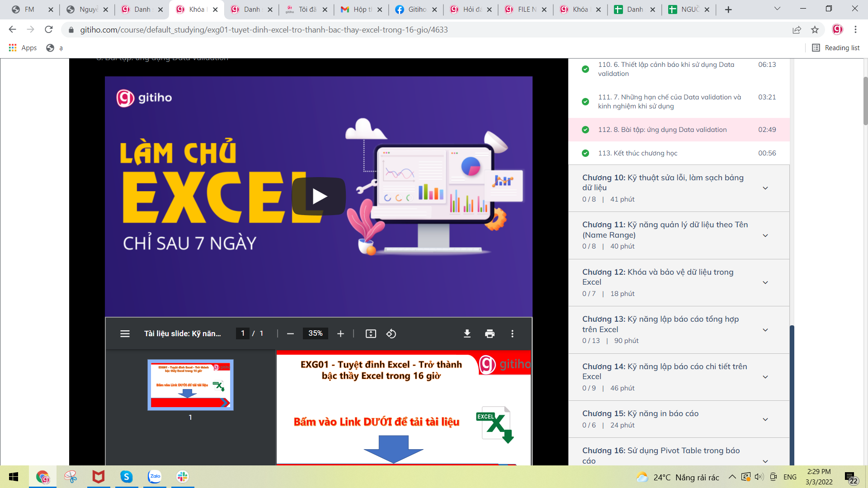Image resolution: width=868 pixels, height=488 pixels.
Task: Click the browser address bar URL
Action: 264,30
